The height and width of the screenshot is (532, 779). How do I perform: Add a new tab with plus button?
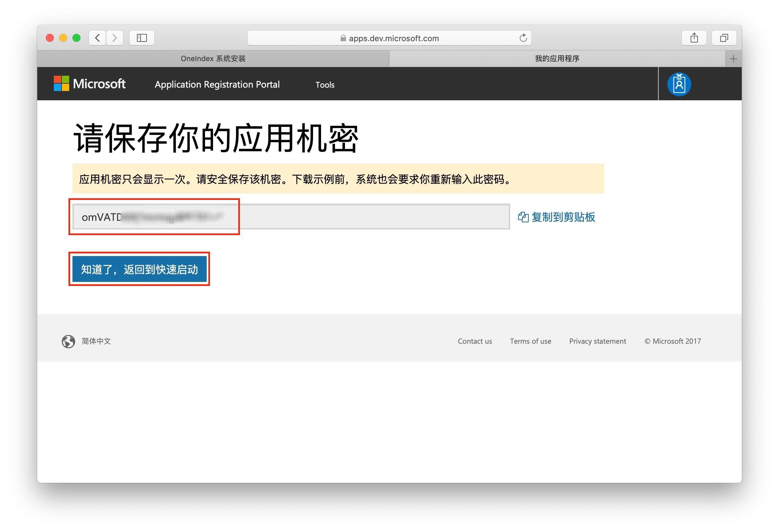733,59
